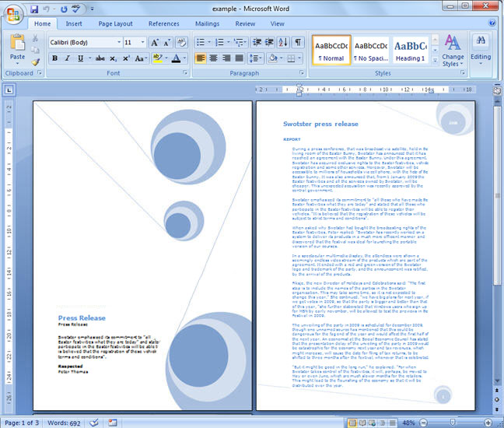Apply Subscript formatting
This screenshot has width=504, height=428.
[x=113, y=58]
